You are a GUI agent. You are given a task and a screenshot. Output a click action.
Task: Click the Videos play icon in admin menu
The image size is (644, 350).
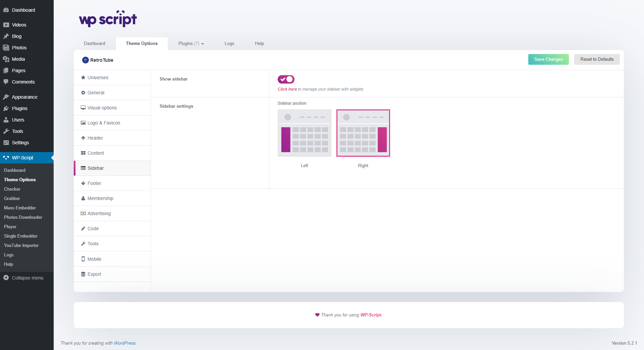pyautogui.click(x=6, y=25)
